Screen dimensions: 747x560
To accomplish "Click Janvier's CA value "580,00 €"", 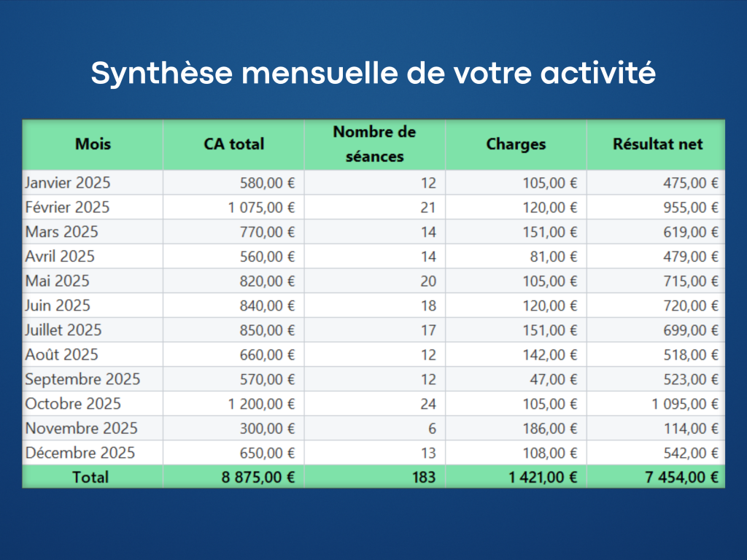I will coord(267,183).
